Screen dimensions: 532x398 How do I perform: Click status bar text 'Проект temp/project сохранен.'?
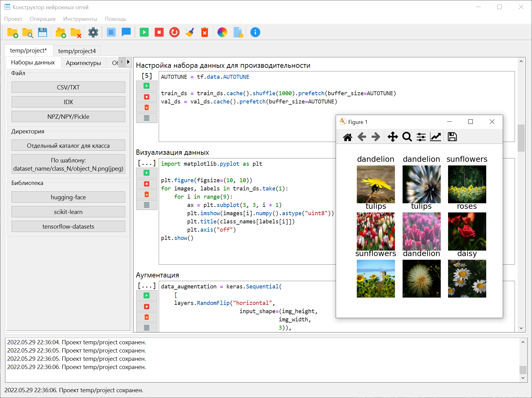coord(101,390)
